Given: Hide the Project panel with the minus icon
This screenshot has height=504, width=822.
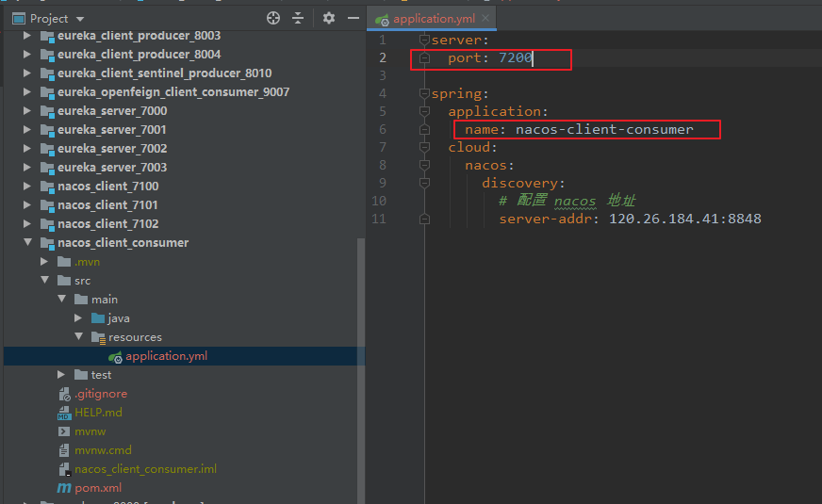Looking at the screenshot, I should pos(353,18).
